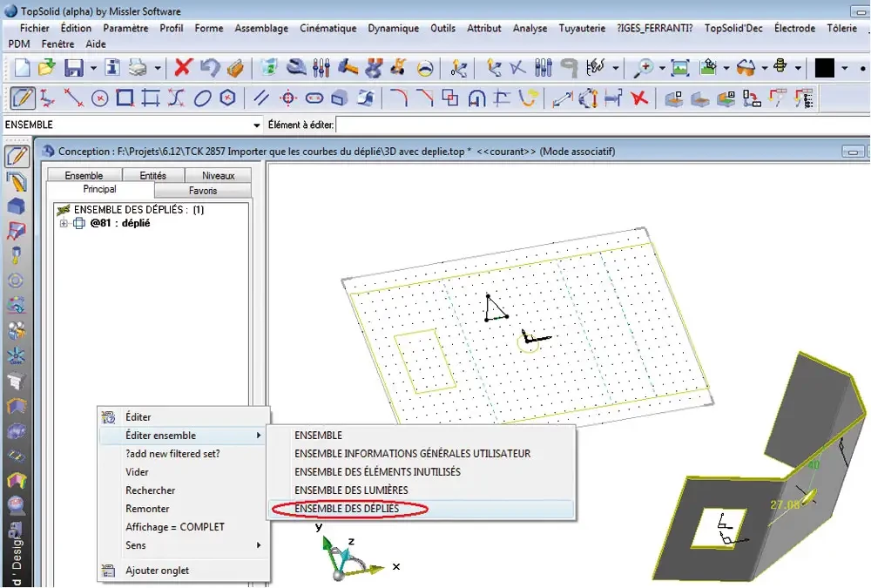Open the dropdown next to glasses icon
This screenshot has height=588, width=871.
765,68
